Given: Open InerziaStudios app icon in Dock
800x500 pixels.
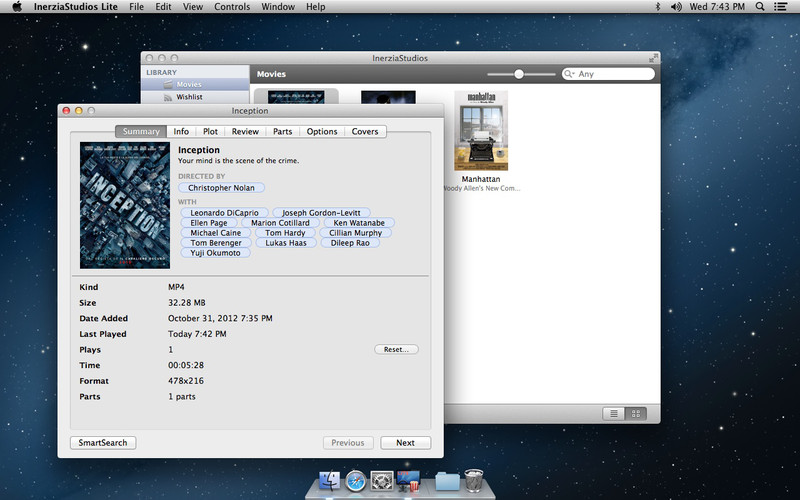Looking at the screenshot, I should 408,481.
